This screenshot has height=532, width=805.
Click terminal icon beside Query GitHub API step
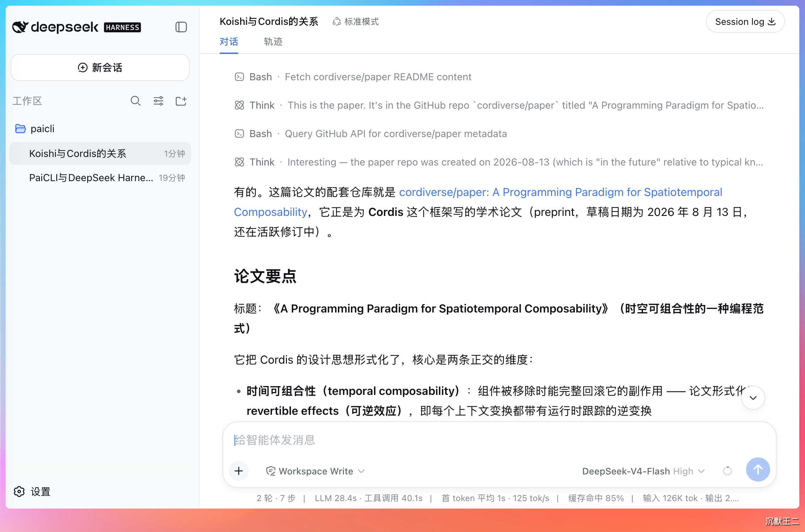coord(239,134)
